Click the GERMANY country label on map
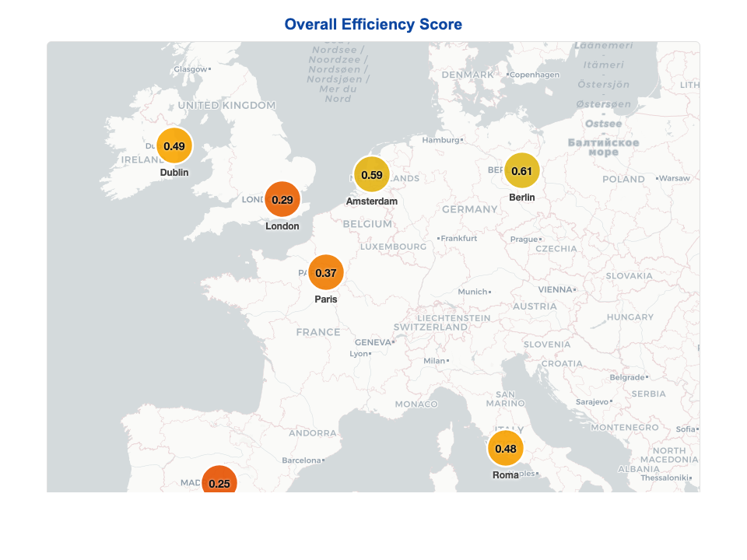This screenshot has height=560, width=747. click(470, 209)
